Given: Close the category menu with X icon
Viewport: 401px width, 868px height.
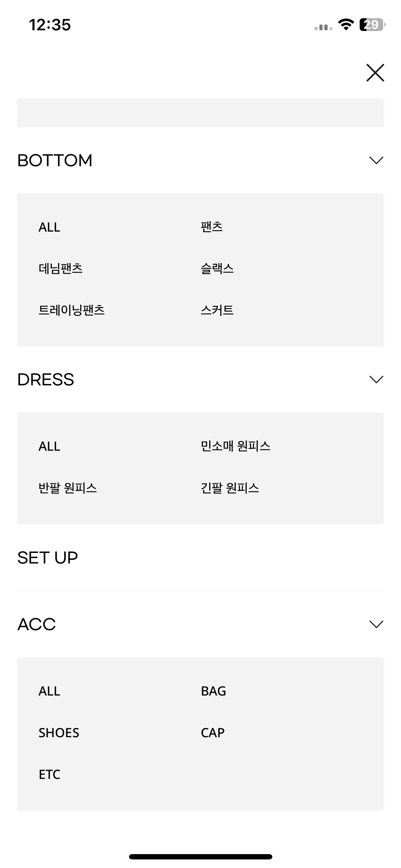Looking at the screenshot, I should pos(375,73).
